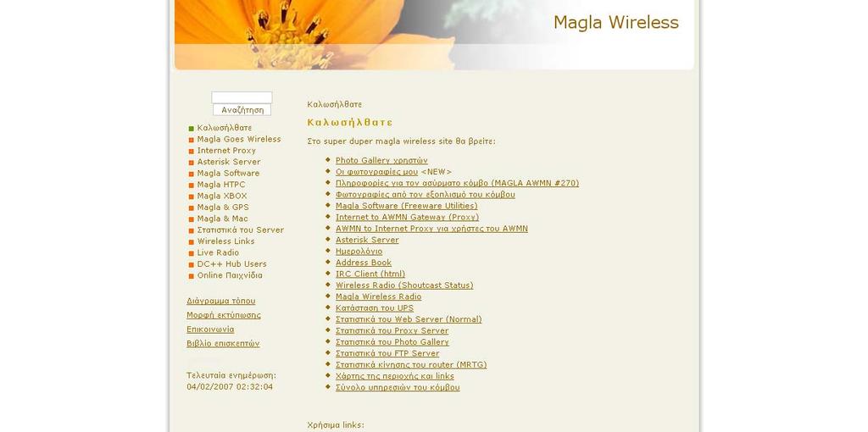Go to Magla Software sidebar item
This screenshot has width=868, height=432.
click(228, 173)
